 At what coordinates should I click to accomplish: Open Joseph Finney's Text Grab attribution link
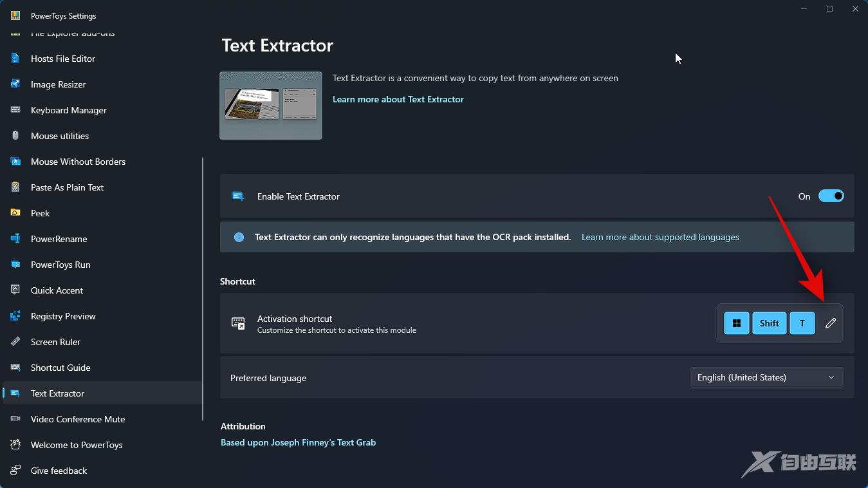[298, 442]
